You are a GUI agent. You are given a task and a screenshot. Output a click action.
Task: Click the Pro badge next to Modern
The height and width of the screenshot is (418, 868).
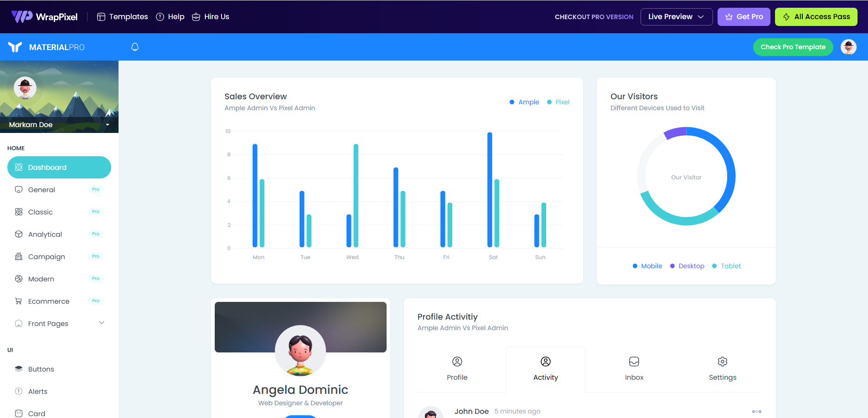pos(95,279)
